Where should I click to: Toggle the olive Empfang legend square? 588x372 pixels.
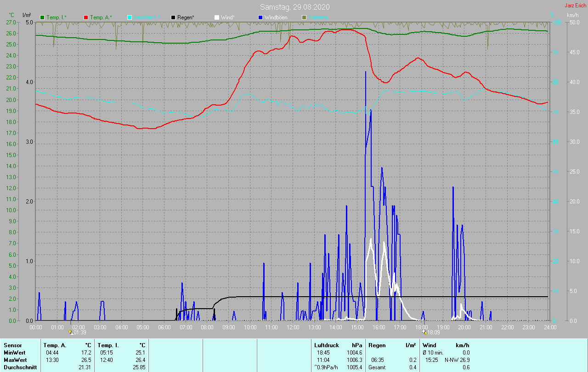tap(304, 17)
